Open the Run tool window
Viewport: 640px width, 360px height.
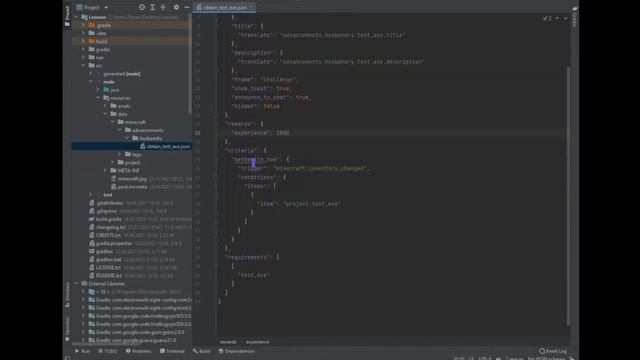tap(82, 351)
